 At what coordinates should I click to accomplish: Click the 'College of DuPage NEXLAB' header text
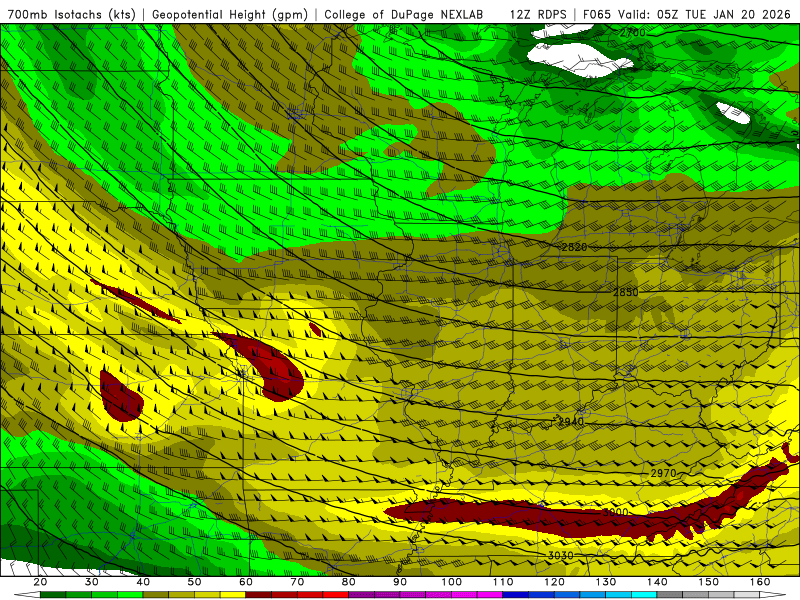(404, 14)
